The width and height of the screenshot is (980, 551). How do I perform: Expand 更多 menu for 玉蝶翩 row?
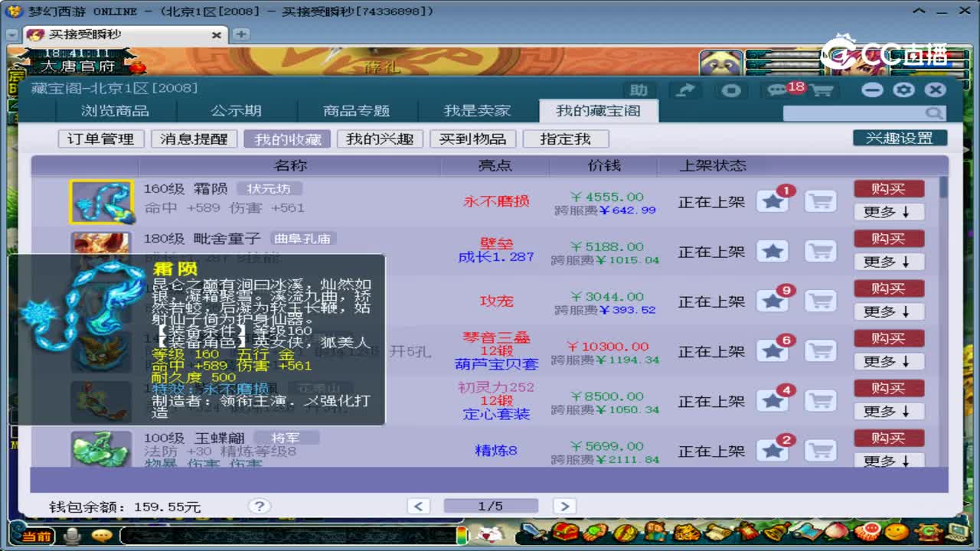(x=889, y=460)
